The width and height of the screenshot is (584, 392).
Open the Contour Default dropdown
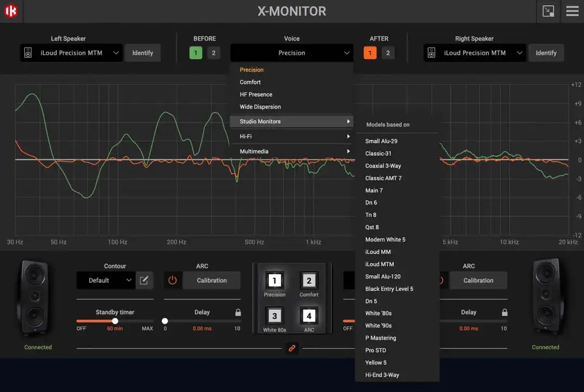[106, 280]
